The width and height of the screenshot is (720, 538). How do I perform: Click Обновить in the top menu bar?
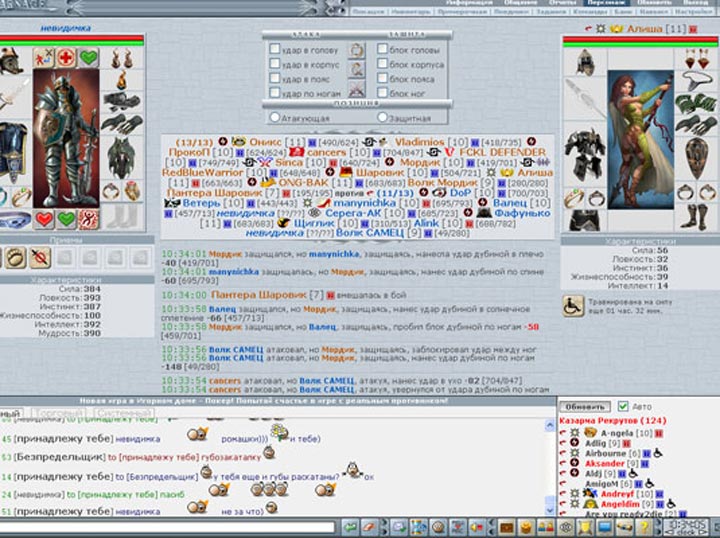coord(654,3)
